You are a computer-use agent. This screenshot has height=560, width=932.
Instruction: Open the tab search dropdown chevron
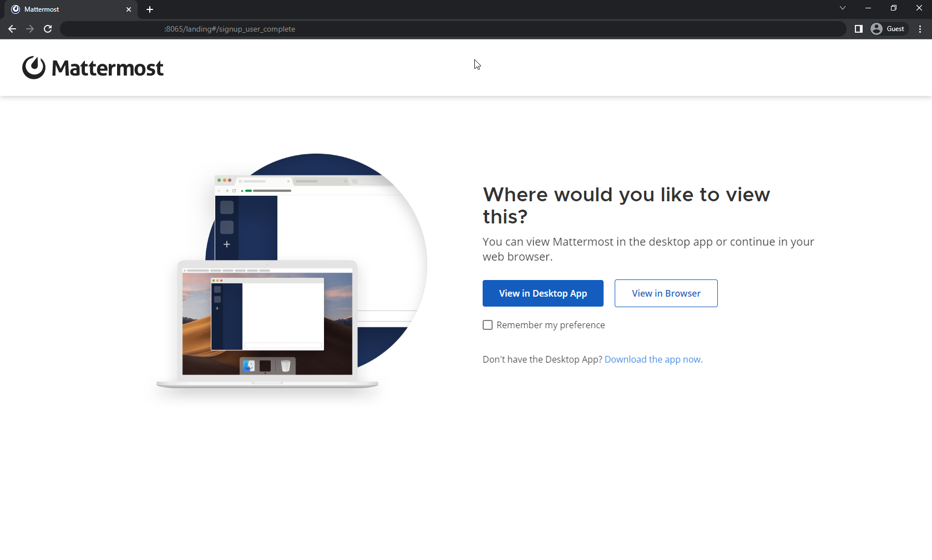point(842,8)
